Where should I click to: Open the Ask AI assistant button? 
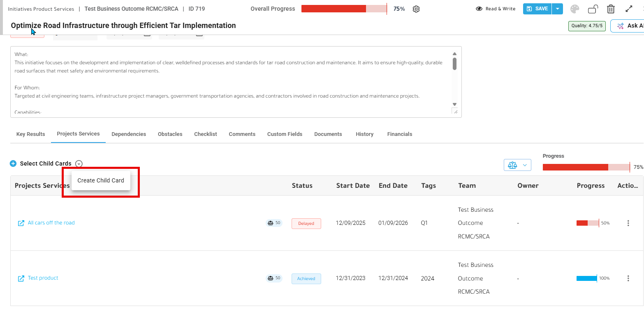[628, 26]
